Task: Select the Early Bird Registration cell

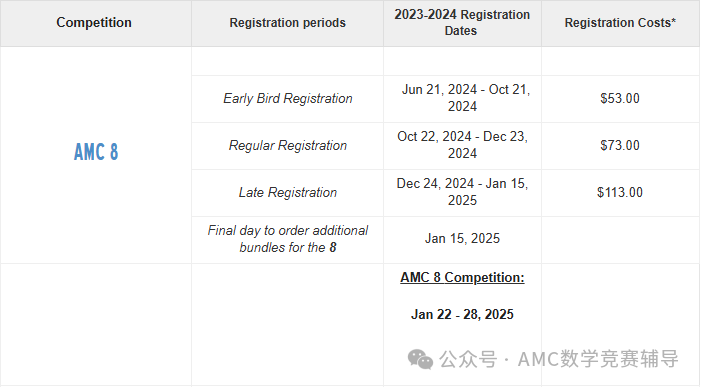Action: pyautogui.click(x=288, y=98)
